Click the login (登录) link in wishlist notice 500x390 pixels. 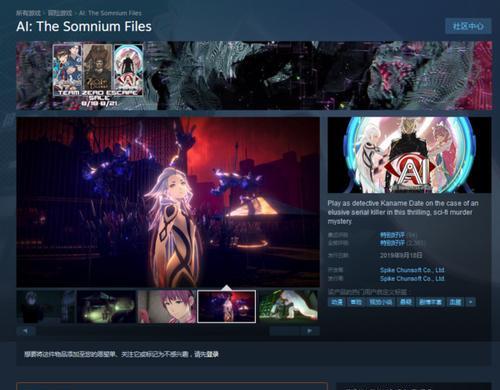[212, 354]
